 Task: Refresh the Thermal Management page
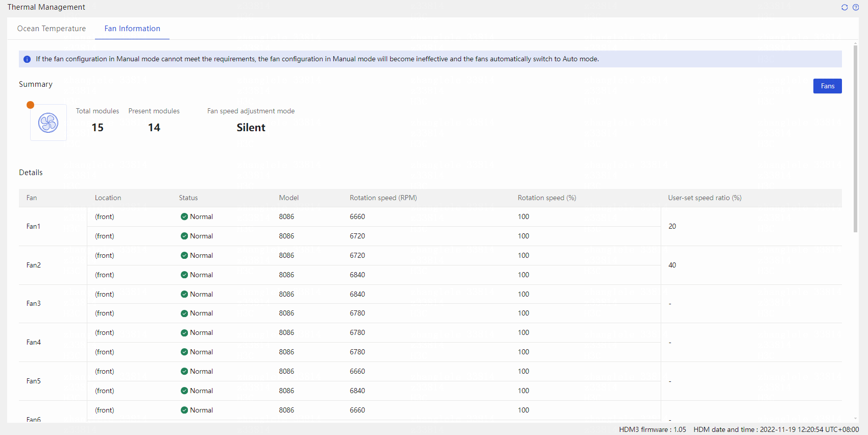coord(845,7)
